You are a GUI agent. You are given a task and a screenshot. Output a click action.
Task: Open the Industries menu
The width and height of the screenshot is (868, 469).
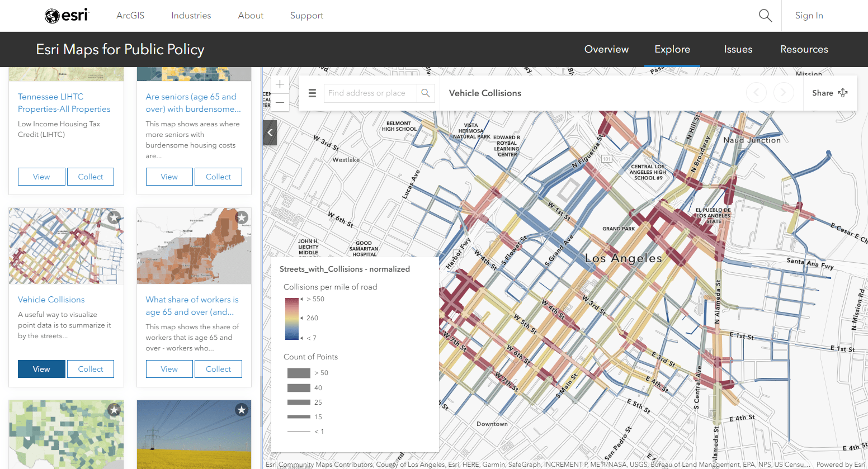point(191,16)
